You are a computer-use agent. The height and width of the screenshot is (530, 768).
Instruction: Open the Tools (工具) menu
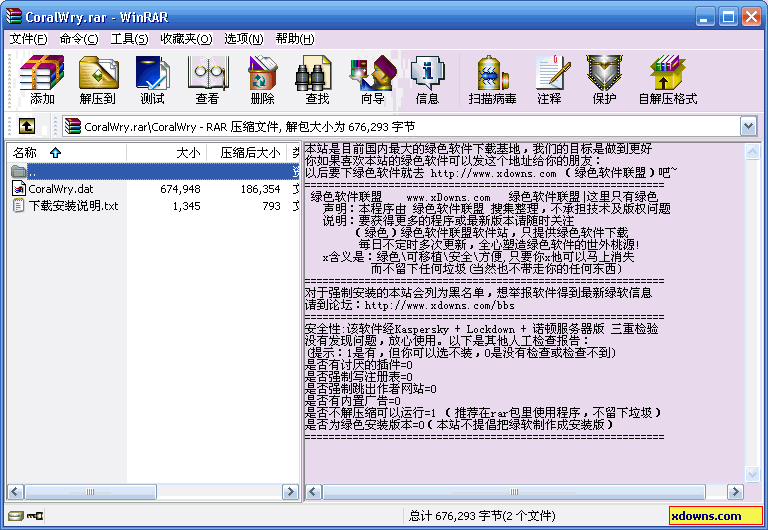pyautogui.click(x=129, y=39)
